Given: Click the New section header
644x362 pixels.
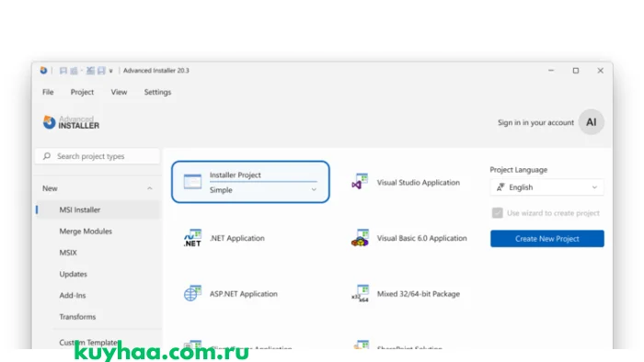Looking at the screenshot, I should point(98,188).
